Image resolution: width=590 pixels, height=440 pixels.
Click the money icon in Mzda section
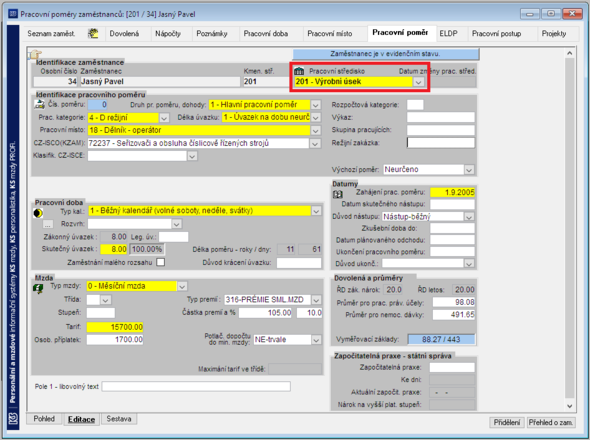point(38,289)
